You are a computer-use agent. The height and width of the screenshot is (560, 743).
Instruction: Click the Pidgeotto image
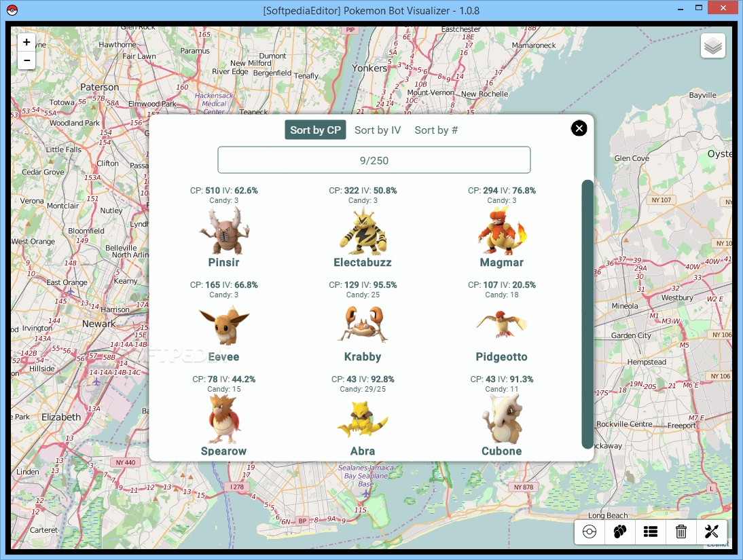(x=502, y=324)
